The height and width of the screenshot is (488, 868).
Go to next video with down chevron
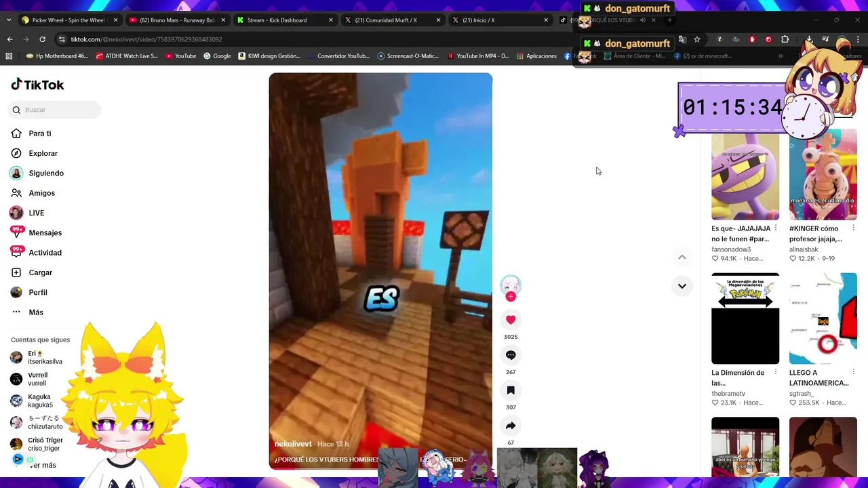pyautogui.click(x=682, y=286)
